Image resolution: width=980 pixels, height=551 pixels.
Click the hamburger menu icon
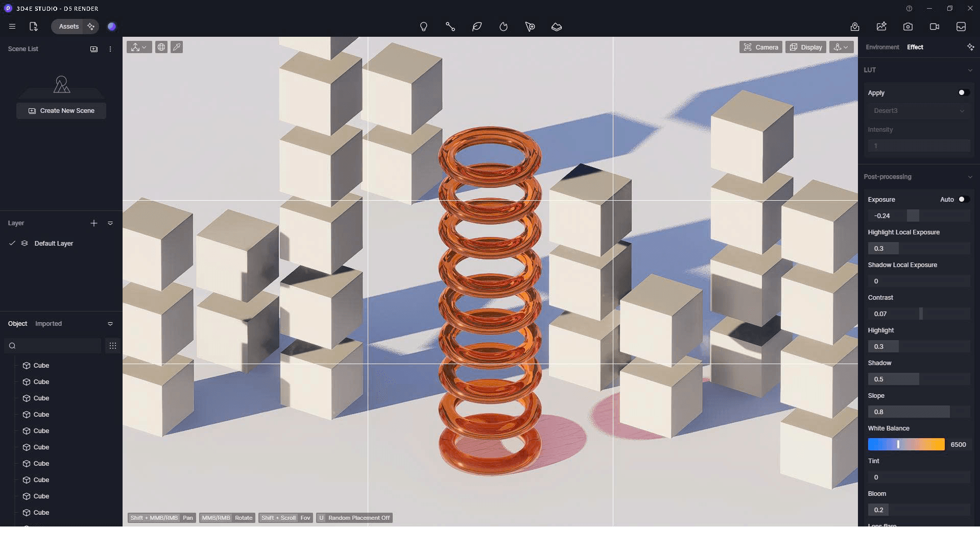(x=12, y=27)
